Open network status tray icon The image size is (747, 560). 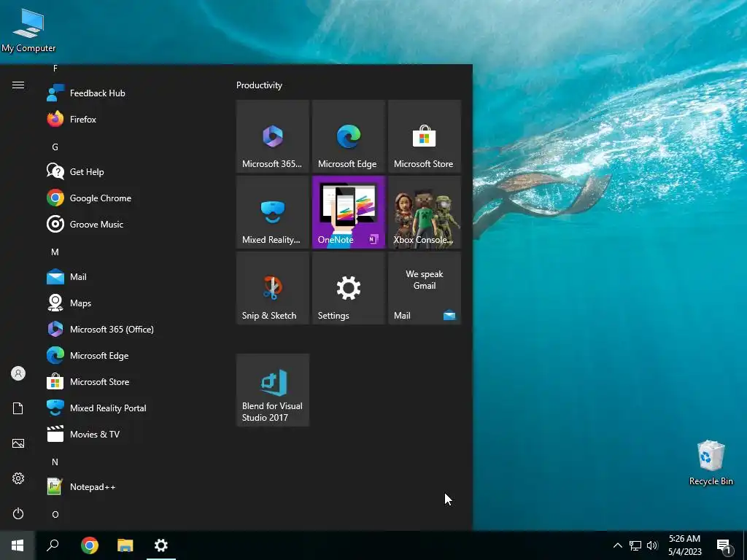[x=635, y=545]
